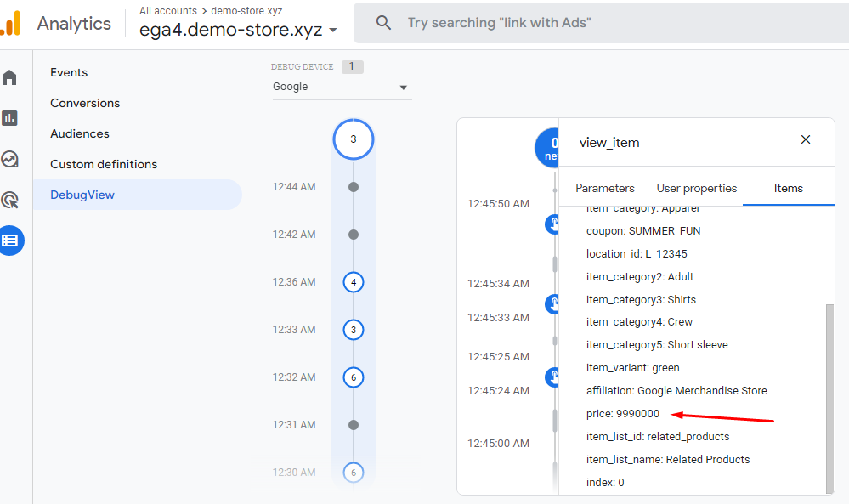Select the 12:30 AM bubble with 6 events

pyautogui.click(x=354, y=473)
